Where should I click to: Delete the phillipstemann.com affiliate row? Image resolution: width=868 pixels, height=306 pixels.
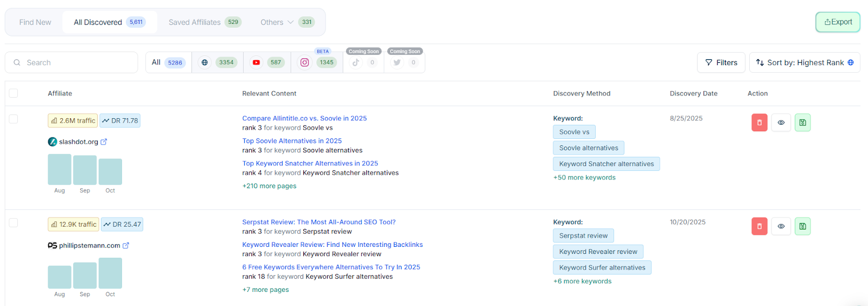[x=759, y=226]
